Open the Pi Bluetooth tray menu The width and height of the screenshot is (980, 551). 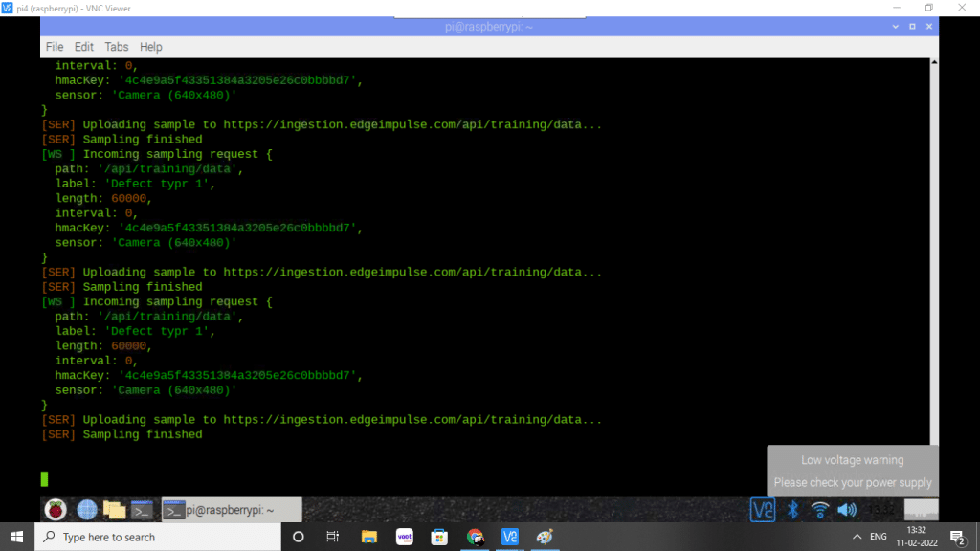point(792,510)
